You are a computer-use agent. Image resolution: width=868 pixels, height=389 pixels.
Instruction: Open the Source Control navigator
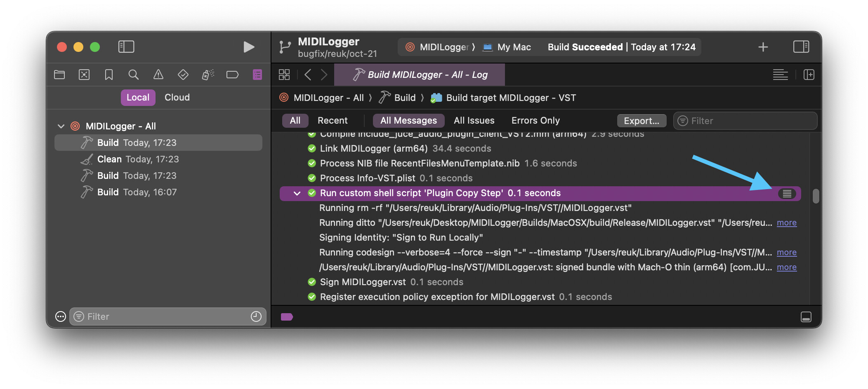tap(84, 75)
